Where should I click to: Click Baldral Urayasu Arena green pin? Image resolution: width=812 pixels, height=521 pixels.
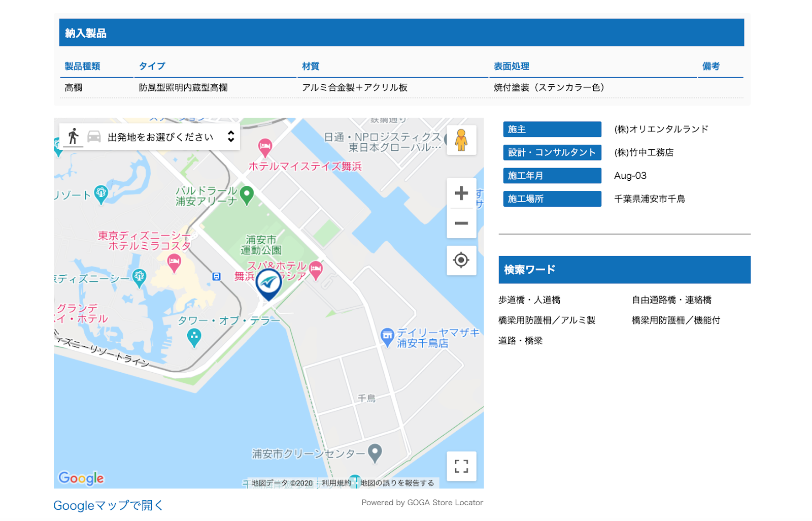tap(247, 194)
